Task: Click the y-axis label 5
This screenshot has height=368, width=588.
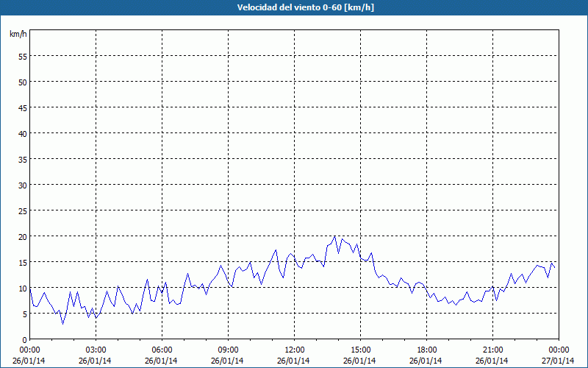Action: tap(25, 314)
